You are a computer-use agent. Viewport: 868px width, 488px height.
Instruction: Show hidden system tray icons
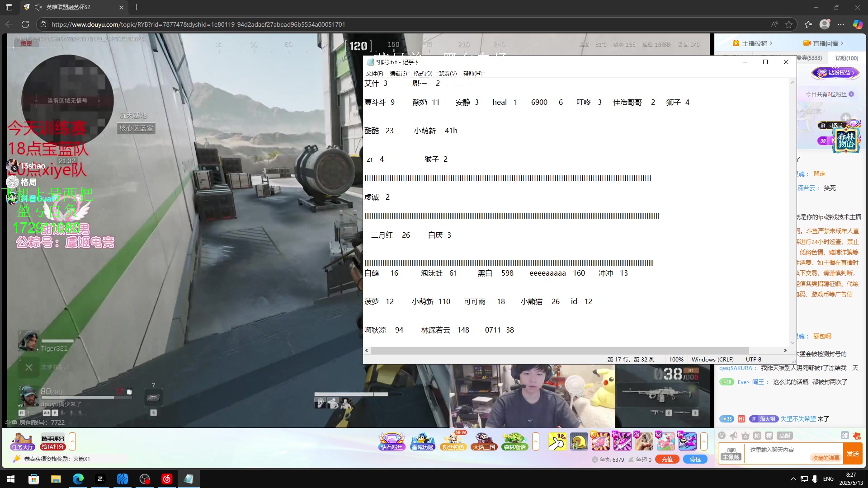point(793,479)
